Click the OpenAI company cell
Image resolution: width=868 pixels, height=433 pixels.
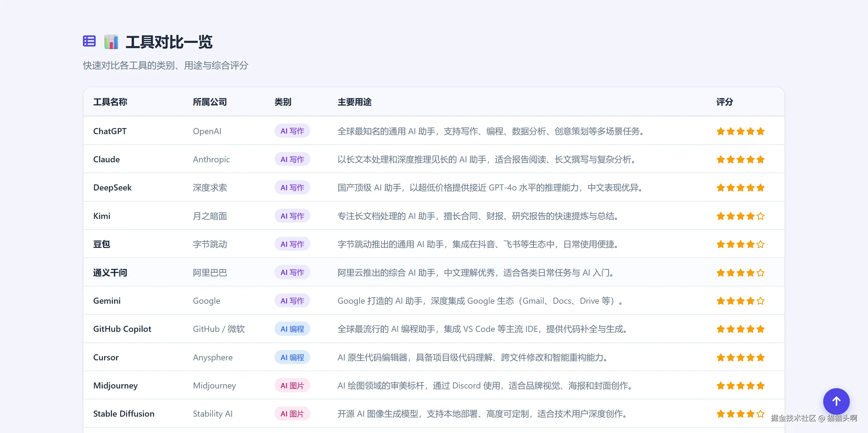[x=207, y=131]
